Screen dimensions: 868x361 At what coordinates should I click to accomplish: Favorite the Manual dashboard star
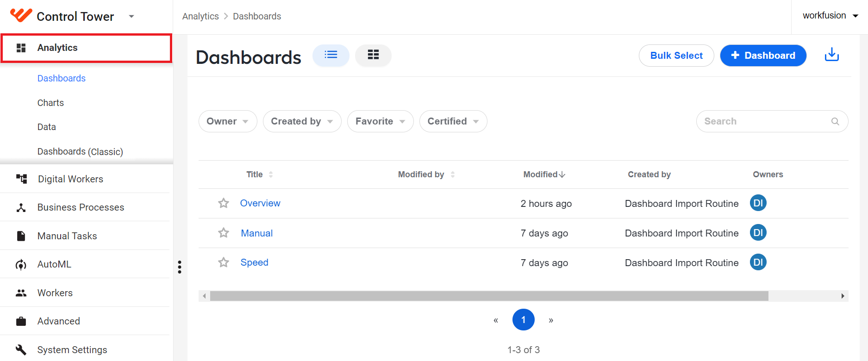[x=224, y=233]
